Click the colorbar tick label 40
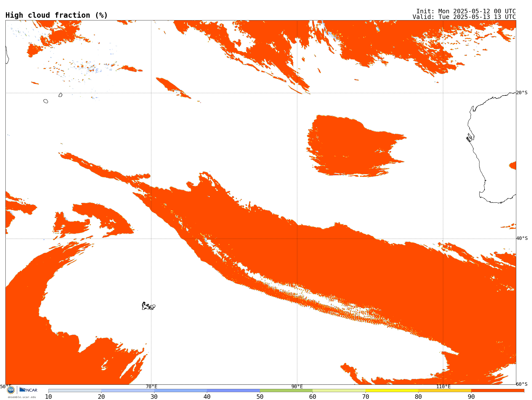The height and width of the screenshot is (400, 532). pos(207,397)
